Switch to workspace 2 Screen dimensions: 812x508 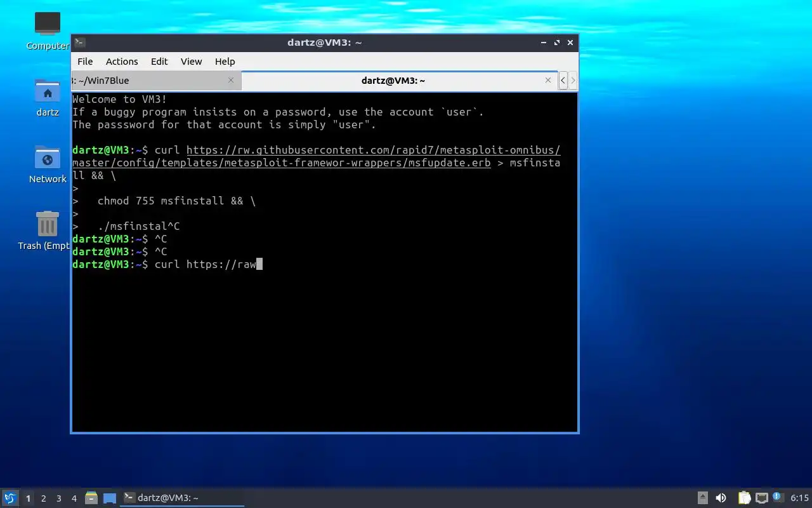pyautogui.click(x=44, y=498)
